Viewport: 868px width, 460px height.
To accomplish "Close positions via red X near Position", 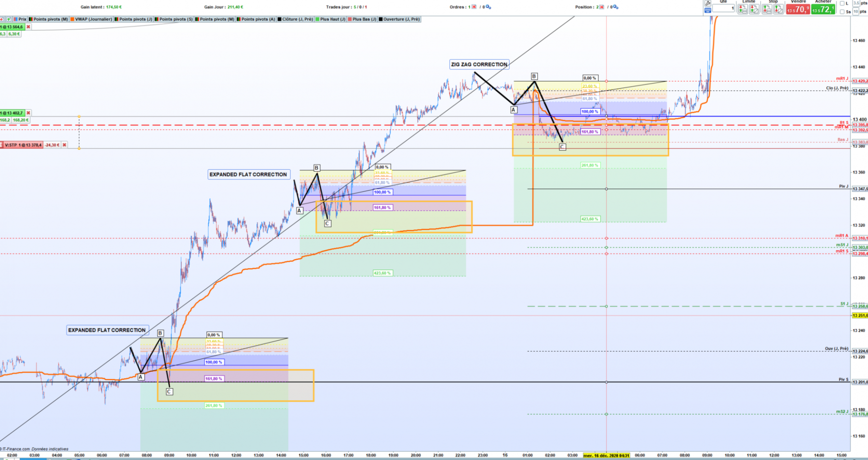I will (602, 7).
